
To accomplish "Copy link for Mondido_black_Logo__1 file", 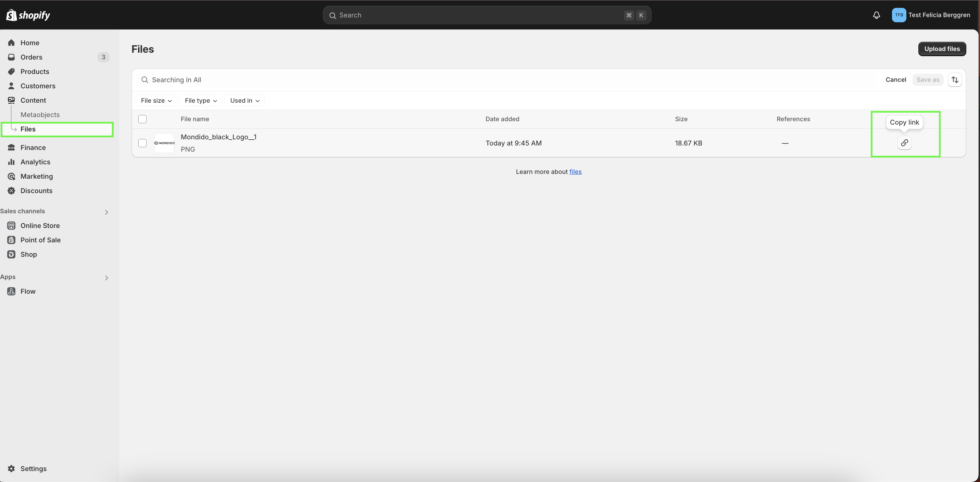I will point(904,143).
